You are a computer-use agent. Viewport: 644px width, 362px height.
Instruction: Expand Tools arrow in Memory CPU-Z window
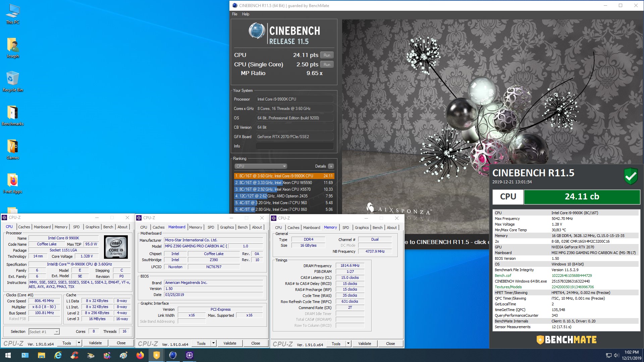[x=348, y=344]
